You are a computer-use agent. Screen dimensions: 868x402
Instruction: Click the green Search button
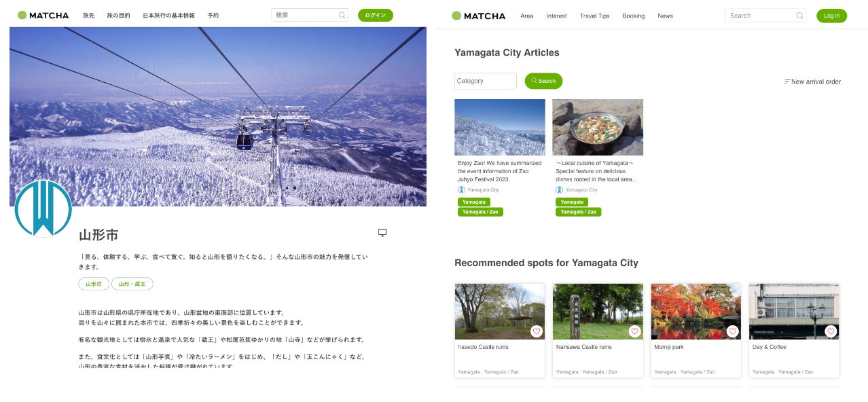(543, 81)
